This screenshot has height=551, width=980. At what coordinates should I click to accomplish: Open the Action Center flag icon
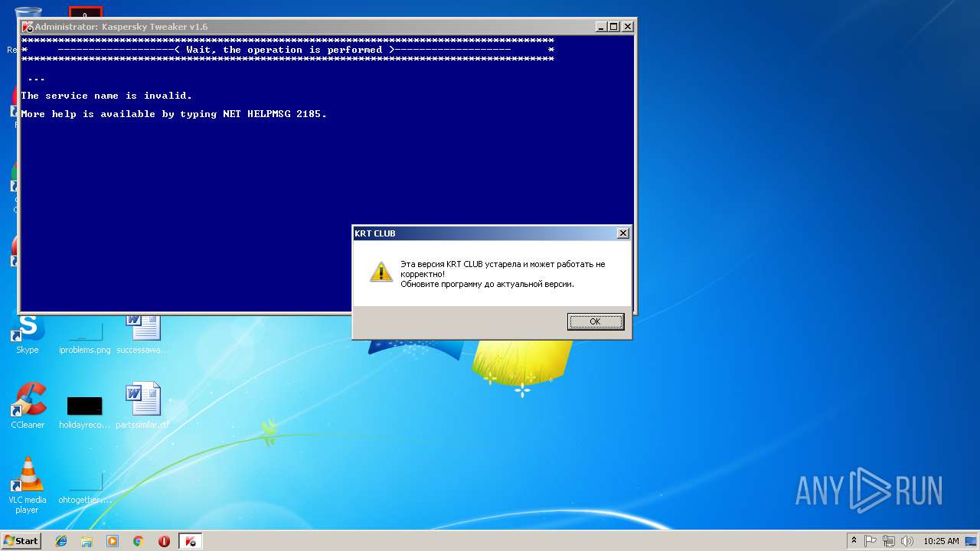[871, 541]
